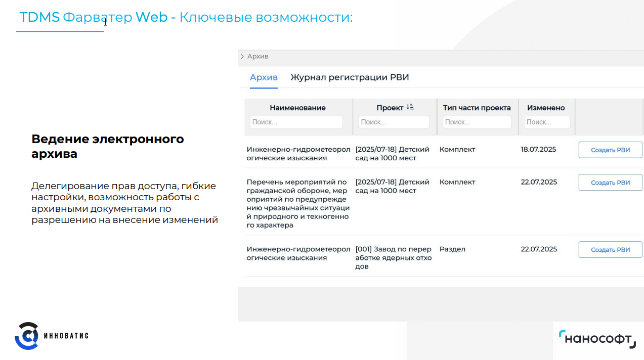The height and width of the screenshot is (360, 644).
Task: Select Инженерно-гидрометеорологические изыскания in Детский сад row
Action: (x=298, y=154)
